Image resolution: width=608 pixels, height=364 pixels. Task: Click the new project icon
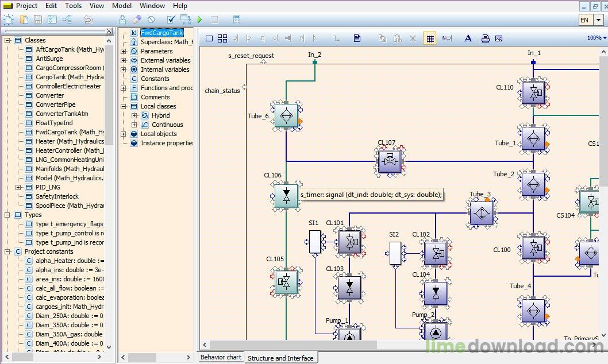[x=9, y=20]
